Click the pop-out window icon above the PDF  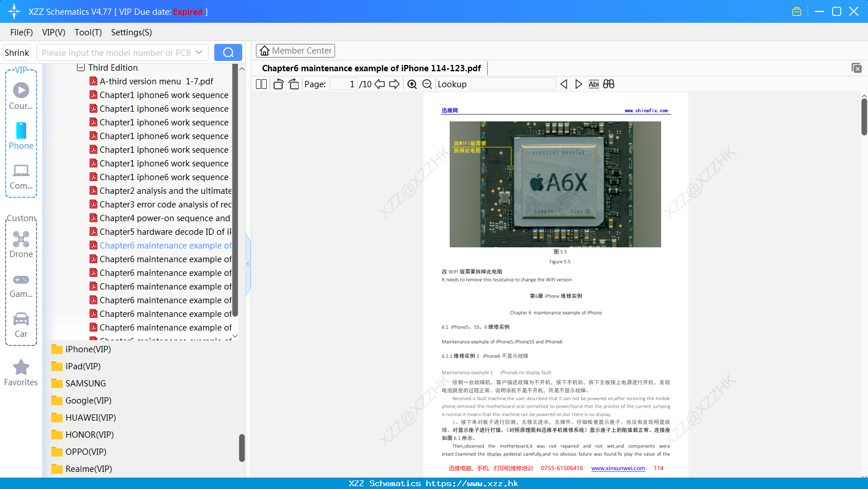pyautogui.click(x=857, y=68)
